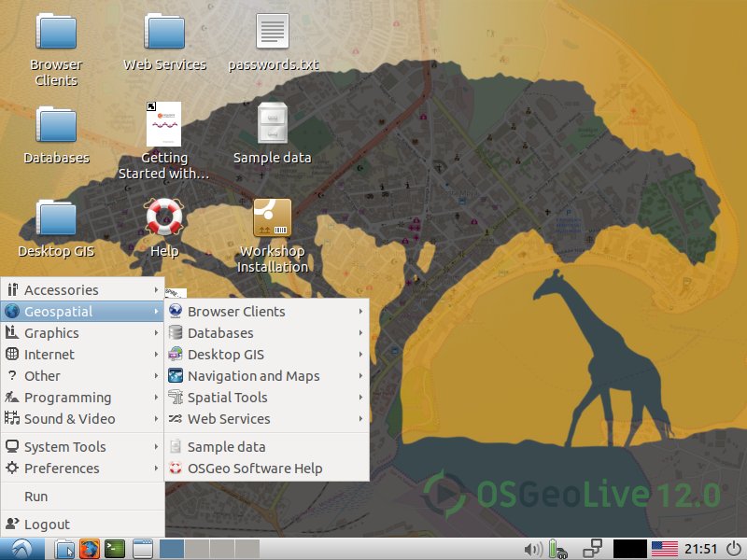Open the Desktop GIS desktop folder

pyautogui.click(x=56, y=217)
